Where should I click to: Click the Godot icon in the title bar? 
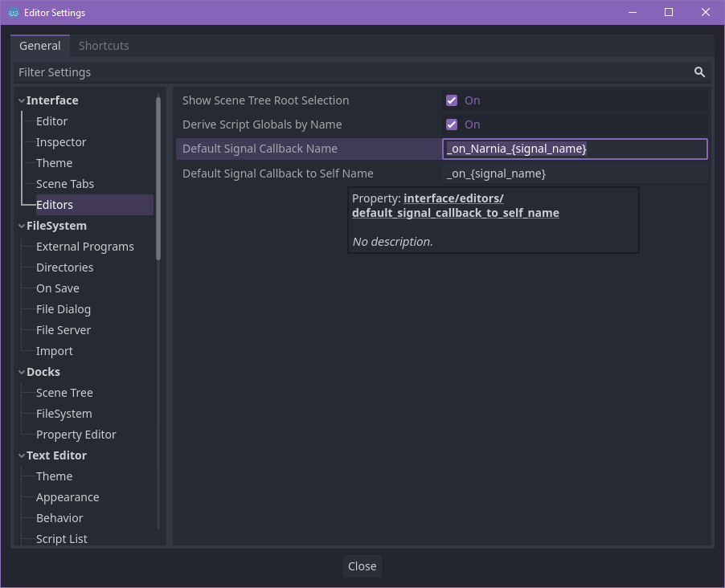[x=11, y=12]
